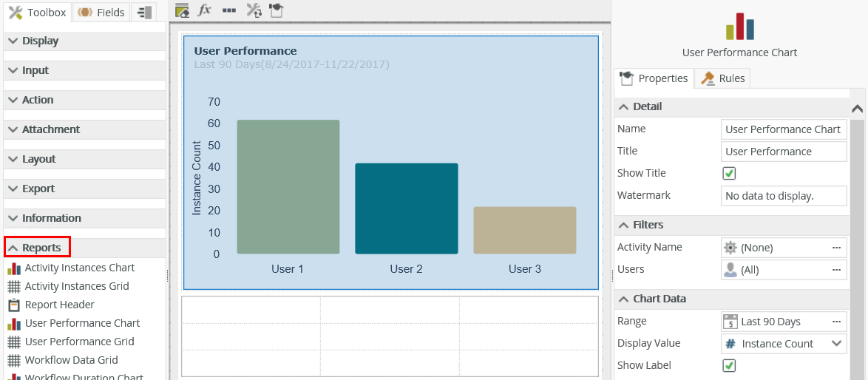Click user icon in Users field
The image size is (868, 380).
(730, 269)
